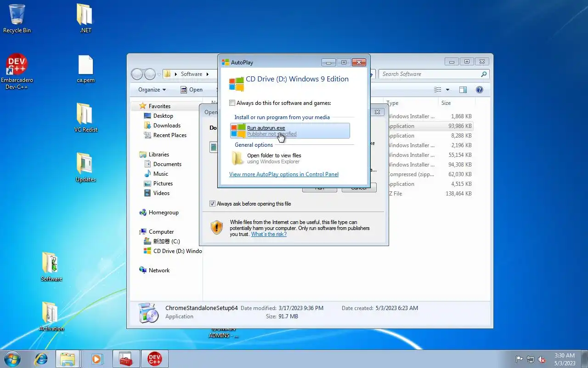Viewport: 588px width, 368px height.
Task: Open recent pages dropdown next to navigation arrows
Action: click(x=159, y=74)
